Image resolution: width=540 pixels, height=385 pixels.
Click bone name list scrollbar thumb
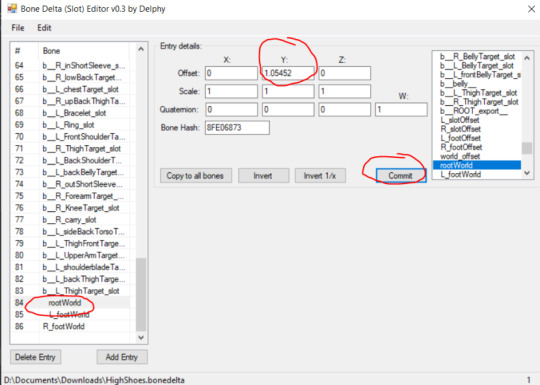527,148
